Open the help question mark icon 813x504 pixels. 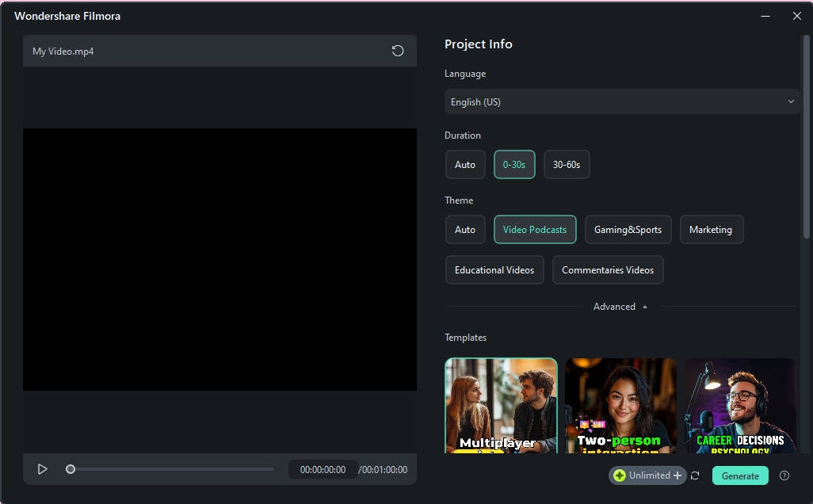pos(784,475)
